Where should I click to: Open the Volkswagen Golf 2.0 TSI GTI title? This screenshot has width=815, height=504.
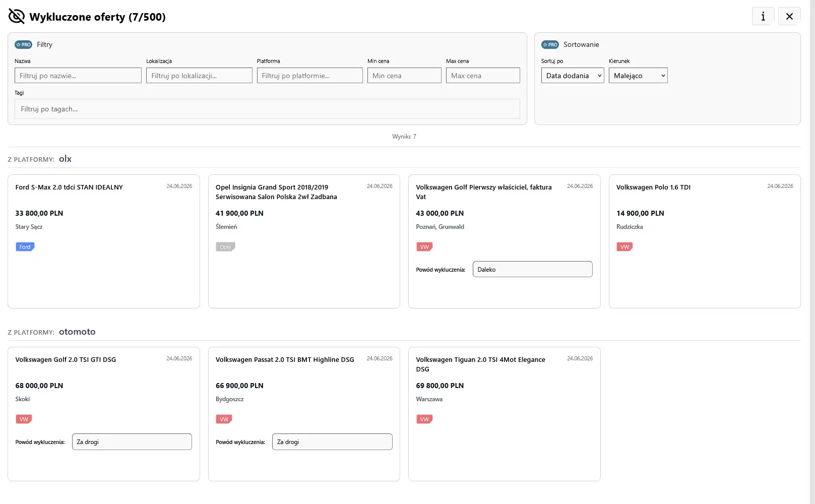tap(66, 359)
